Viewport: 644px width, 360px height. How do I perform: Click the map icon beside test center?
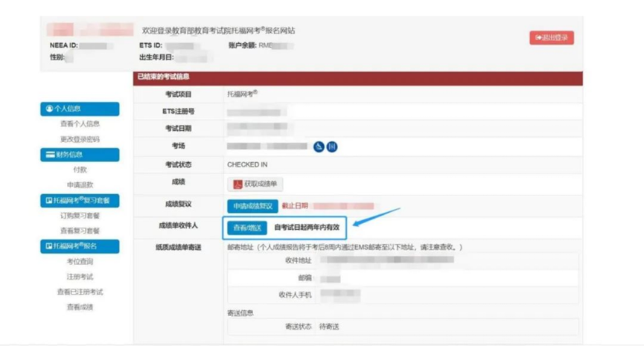pyautogui.click(x=332, y=147)
